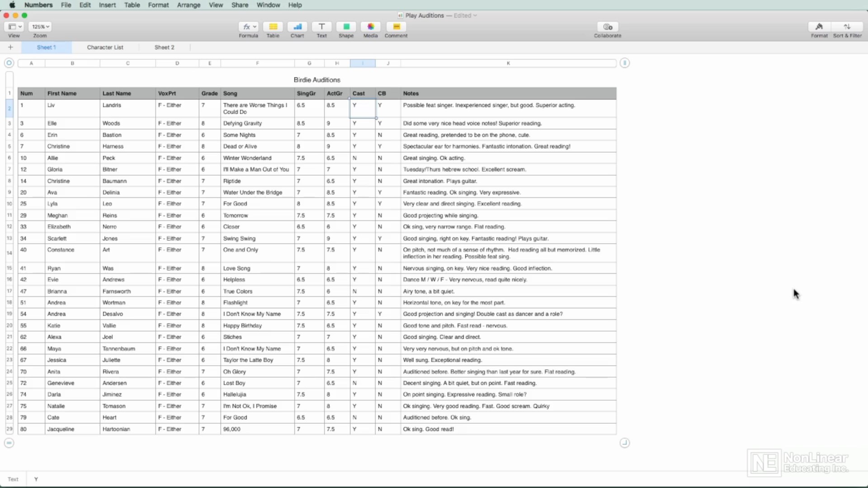Expand the View options dropdown
Screen dimensions: 868x488
(x=14, y=27)
